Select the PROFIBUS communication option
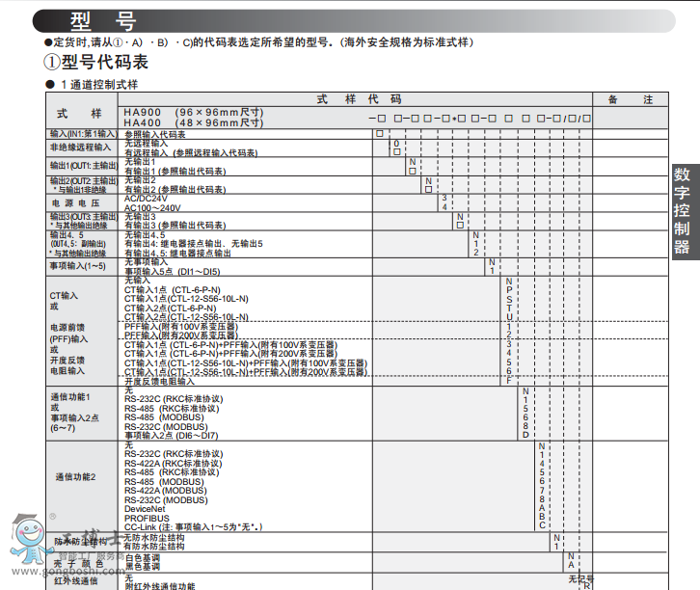Screen dimensions: 700x590 click(146, 517)
